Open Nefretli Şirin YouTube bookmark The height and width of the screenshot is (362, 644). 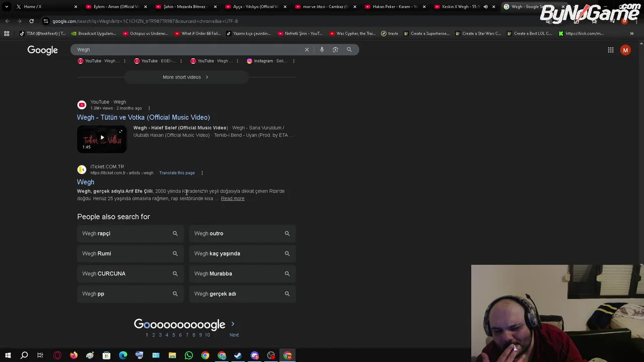300,34
